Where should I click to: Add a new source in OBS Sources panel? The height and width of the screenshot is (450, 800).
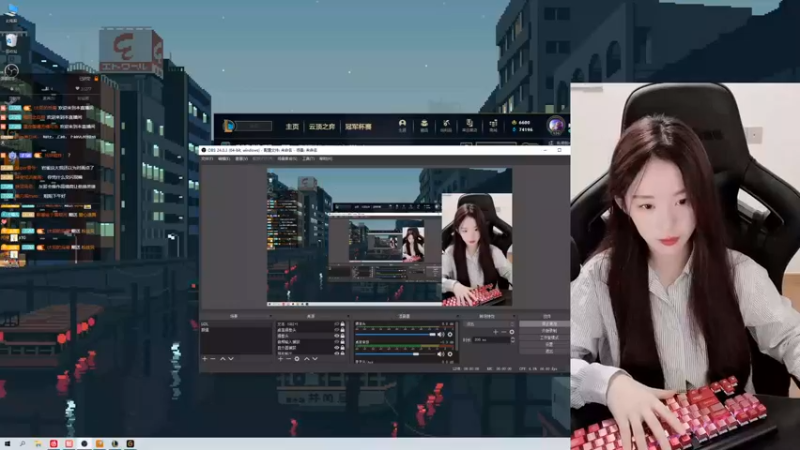click(x=281, y=359)
